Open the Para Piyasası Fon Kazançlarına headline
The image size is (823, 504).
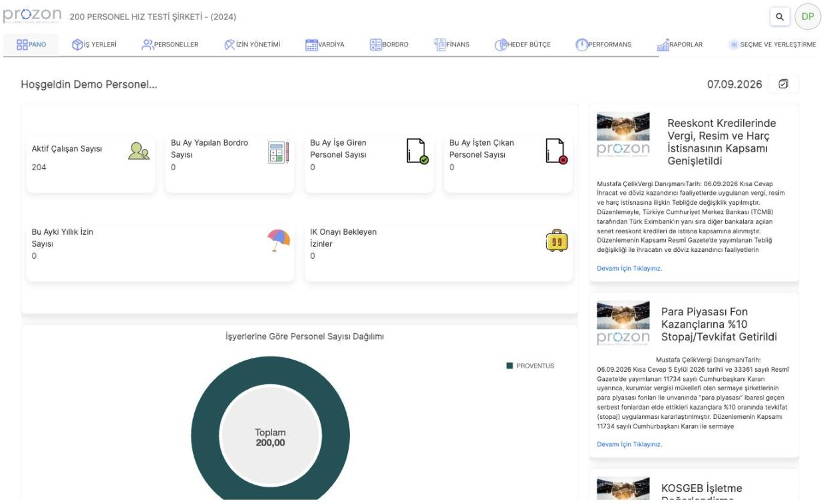coord(719,324)
